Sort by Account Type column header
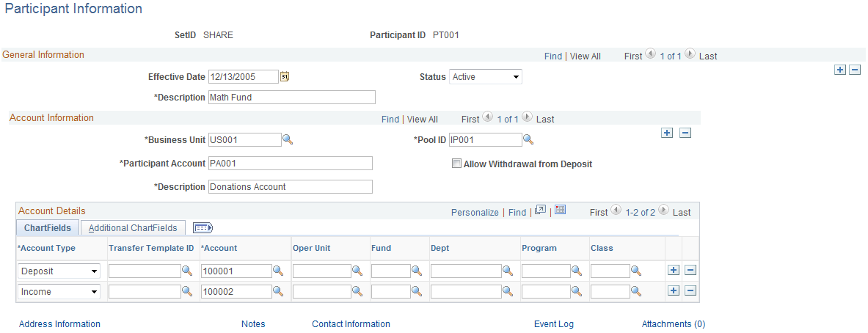868x333 pixels. [x=46, y=249]
